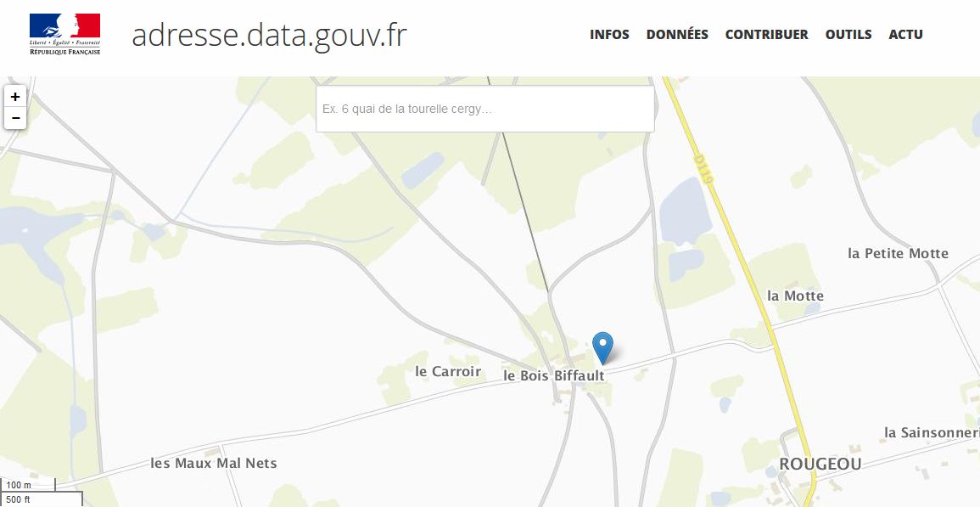Click the la Motte place label

795,296
